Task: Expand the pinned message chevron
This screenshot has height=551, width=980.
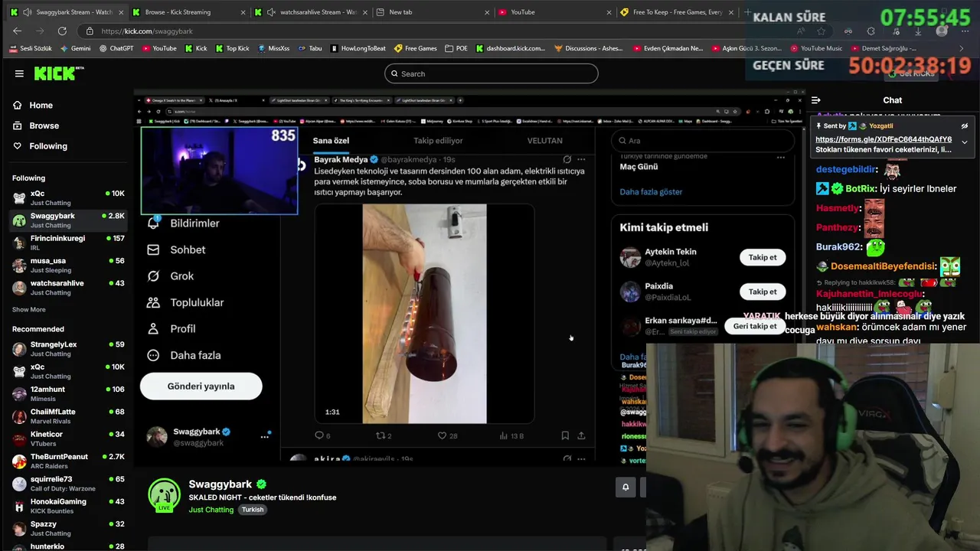Action: coord(965,142)
